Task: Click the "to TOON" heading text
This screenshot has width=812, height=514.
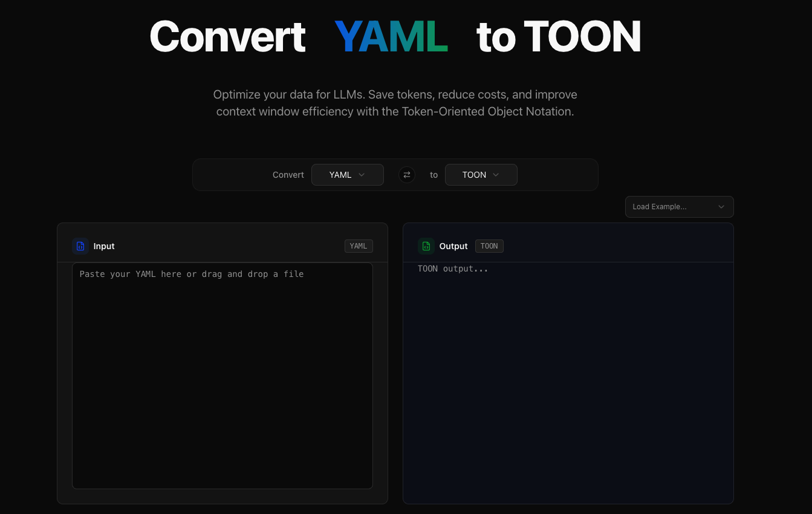Action: (x=558, y=37)
